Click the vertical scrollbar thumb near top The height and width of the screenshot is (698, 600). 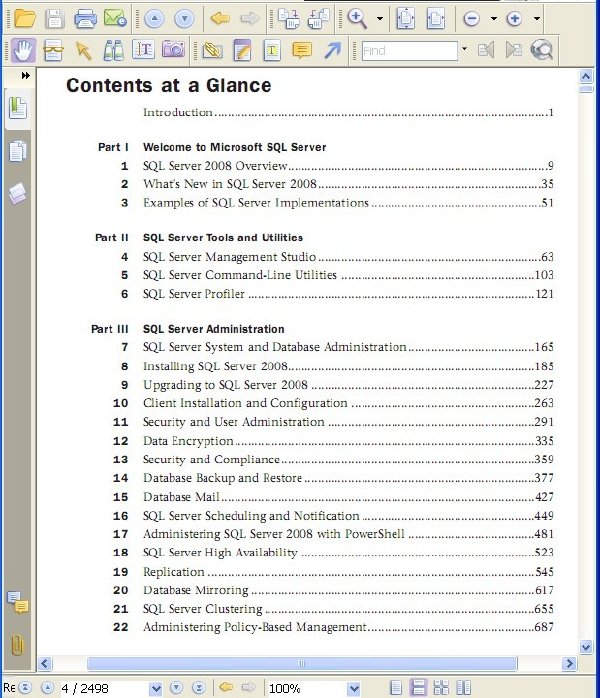(586, 89)
